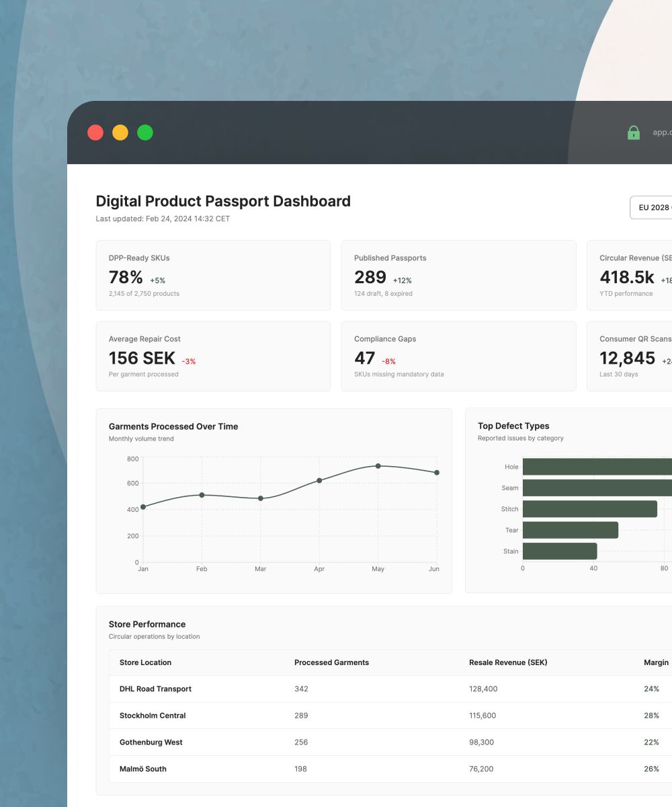This screenshot has height=807, width=672.
Task: Click the 76,200 resale revenue cell
Action: coord(481,769)
